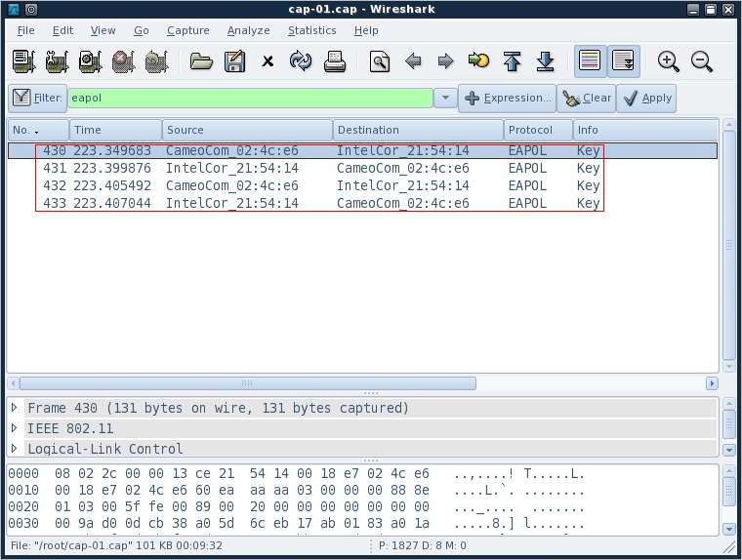This screenshot has width=742, height=560.
Task: Go back in packet history arrow
Action: (x=413, y=61)
